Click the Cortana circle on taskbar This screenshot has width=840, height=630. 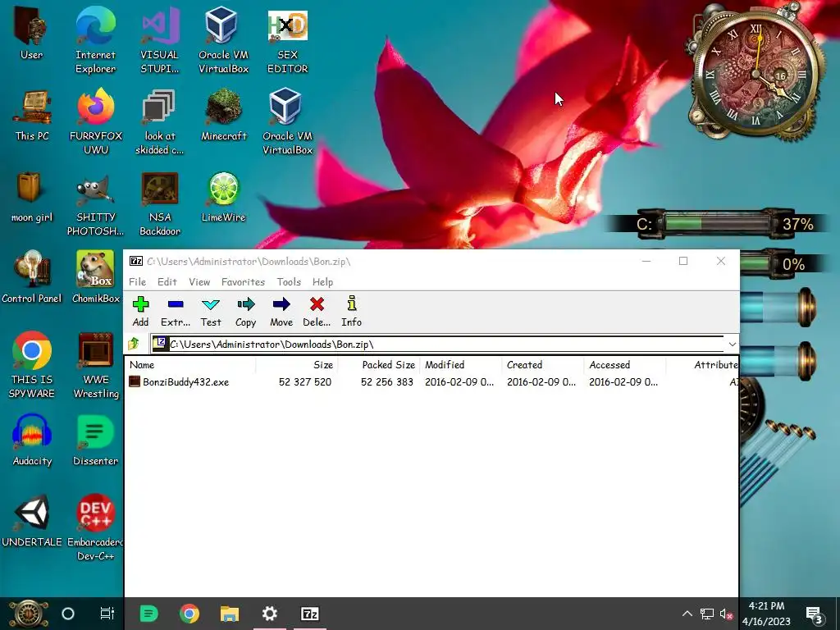(68, 614)
